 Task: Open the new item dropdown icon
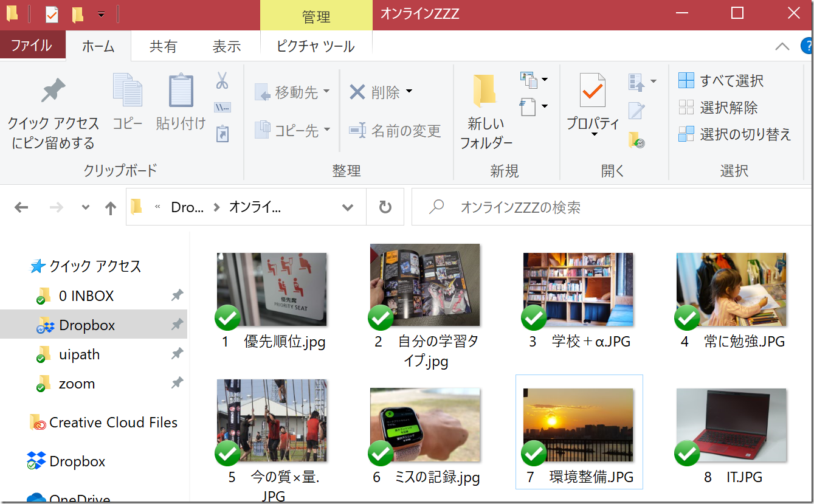534,80
